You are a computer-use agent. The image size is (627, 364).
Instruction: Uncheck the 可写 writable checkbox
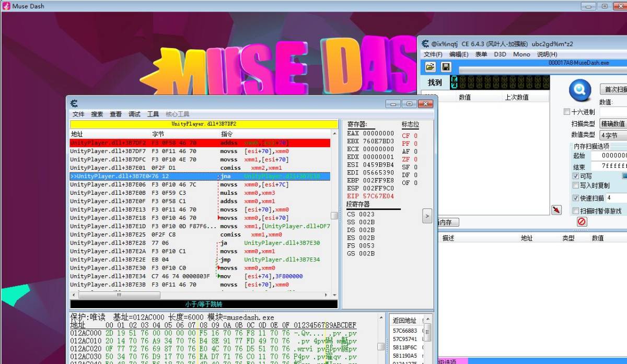[x=576, y=176]
